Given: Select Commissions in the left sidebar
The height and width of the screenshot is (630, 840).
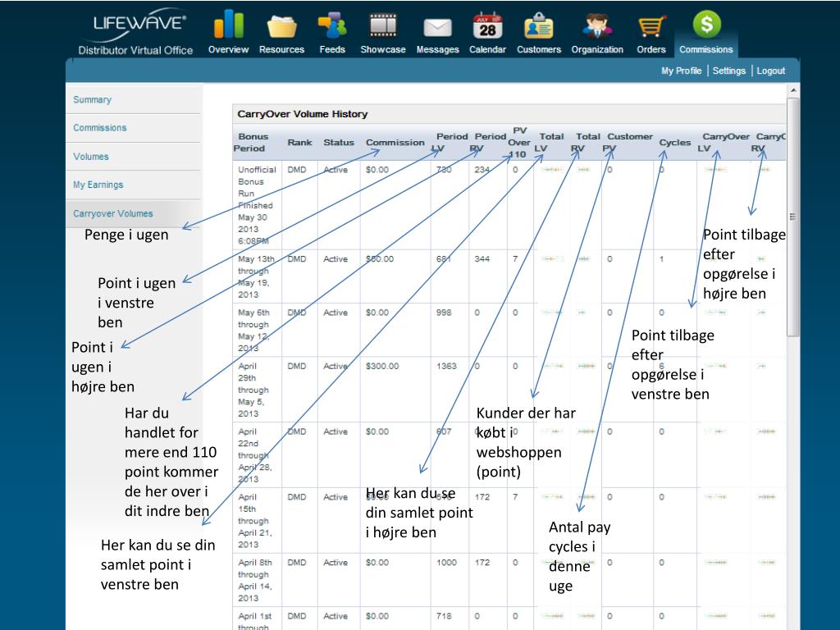Looking at the screenshot, I should point(100,128).
